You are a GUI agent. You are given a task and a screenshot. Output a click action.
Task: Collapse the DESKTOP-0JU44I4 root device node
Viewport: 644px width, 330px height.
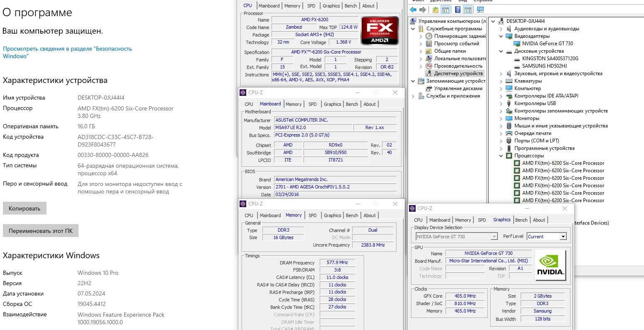(493, 21)
